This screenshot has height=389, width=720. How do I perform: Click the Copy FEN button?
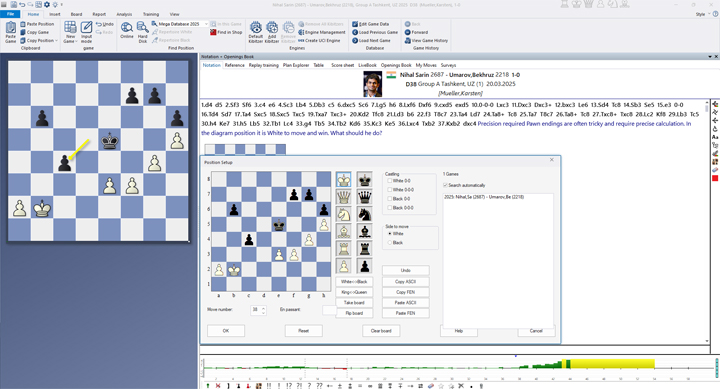point(405,292)
